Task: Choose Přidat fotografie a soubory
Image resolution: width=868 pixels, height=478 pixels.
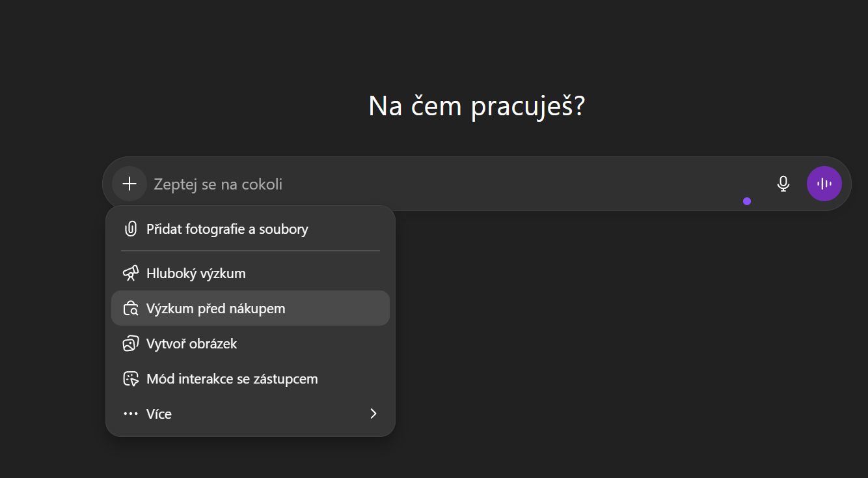Action: (226, 229)
